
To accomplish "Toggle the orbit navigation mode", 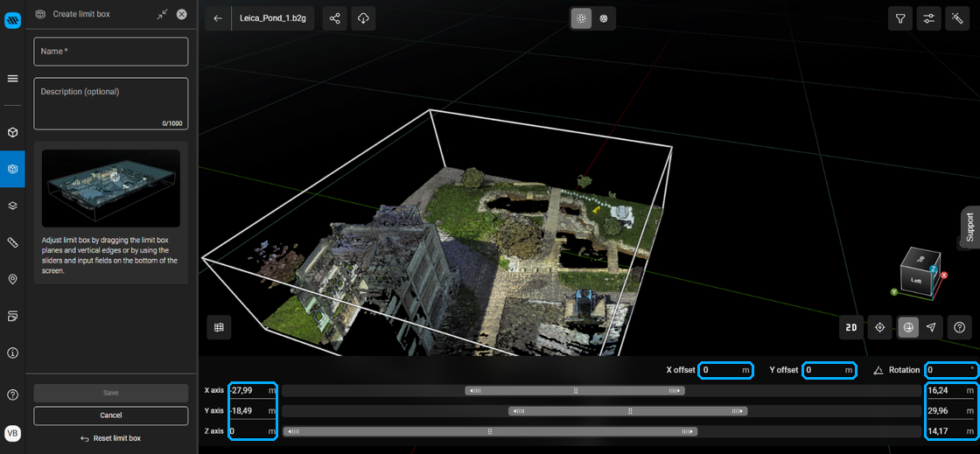I will [x=908, y=327].
